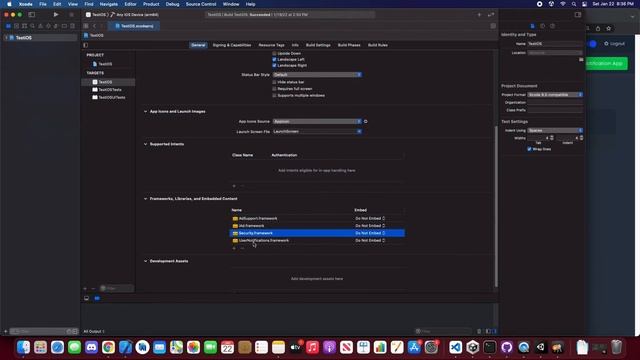Viewport: 640px width, 360px height.
Task: Click the add framework plus button
Action: click(234, 248)
